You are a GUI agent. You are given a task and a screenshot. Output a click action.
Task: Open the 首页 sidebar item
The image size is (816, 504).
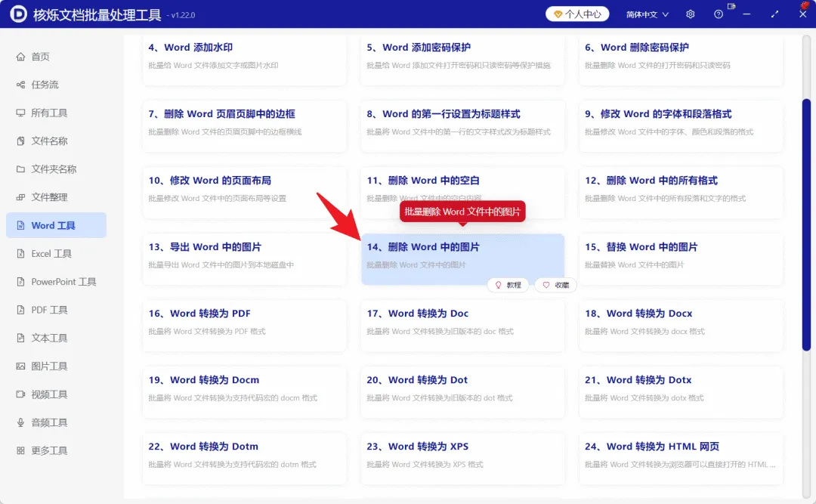(56, 57)
